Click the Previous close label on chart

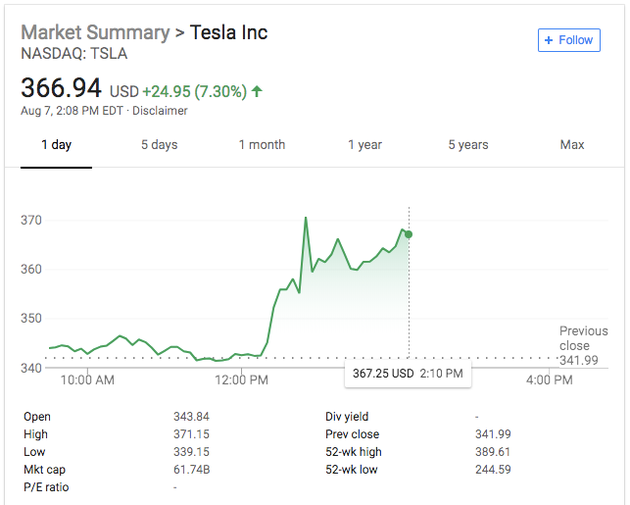(x=583, y=338)
